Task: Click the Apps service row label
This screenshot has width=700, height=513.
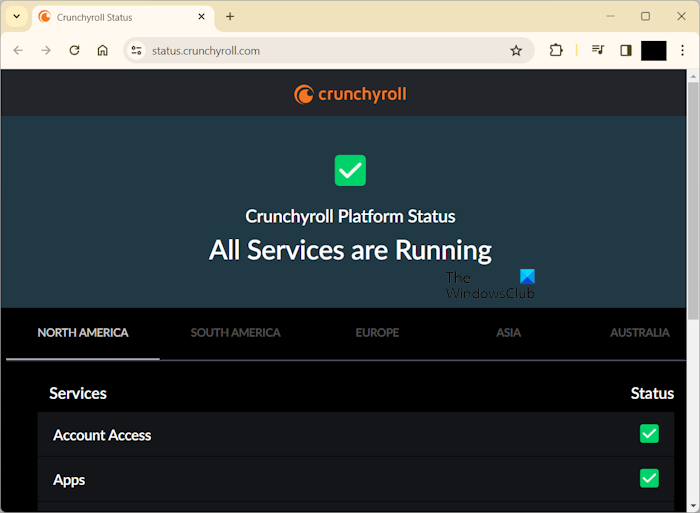Action: tap(69, 480)
